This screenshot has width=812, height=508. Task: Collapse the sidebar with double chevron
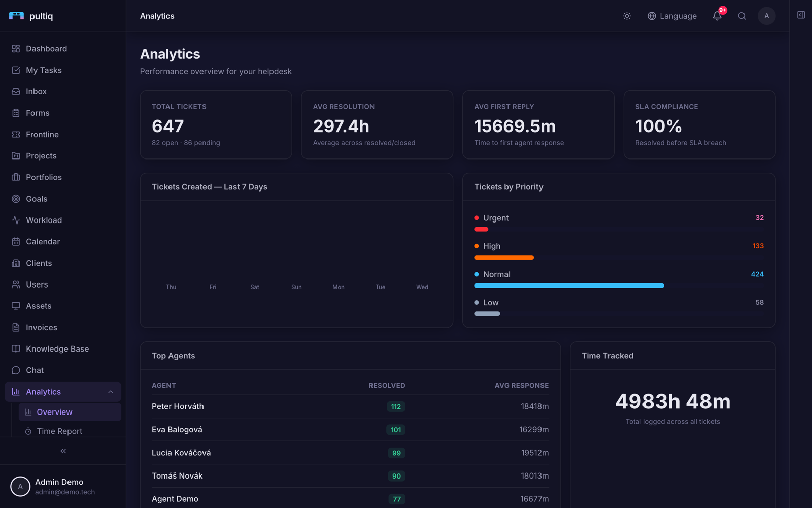point(63,451)
